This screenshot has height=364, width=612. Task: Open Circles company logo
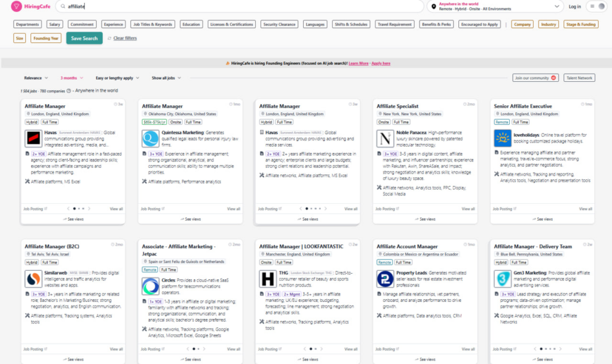click(x=151, y=286)
